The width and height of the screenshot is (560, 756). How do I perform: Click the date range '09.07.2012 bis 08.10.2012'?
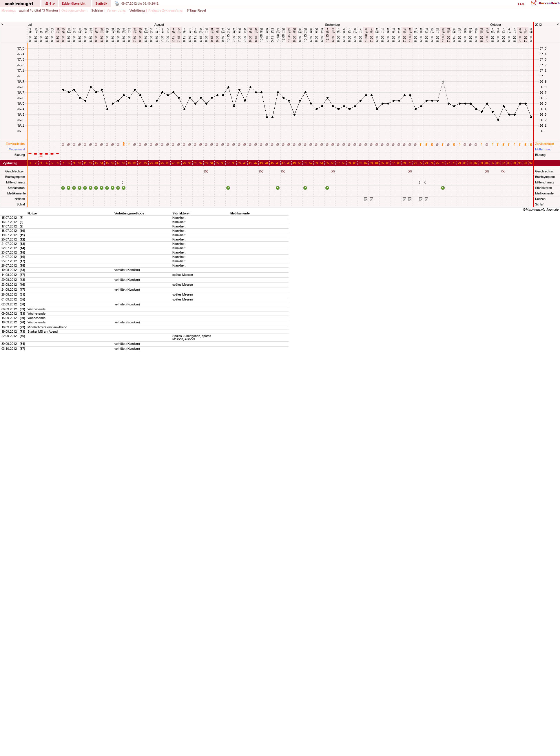(x=140, y=4)
